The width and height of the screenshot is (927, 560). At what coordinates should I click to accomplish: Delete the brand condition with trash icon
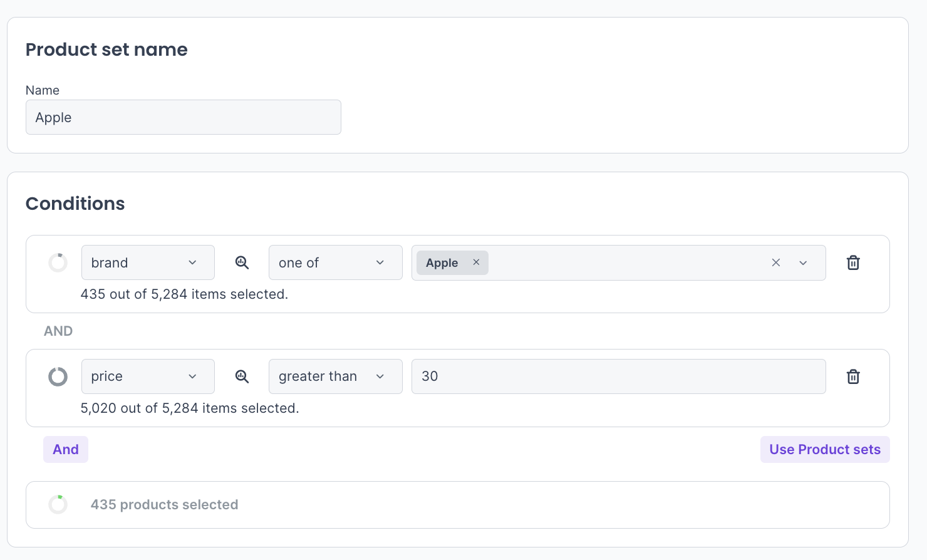(x=852, y=262)
